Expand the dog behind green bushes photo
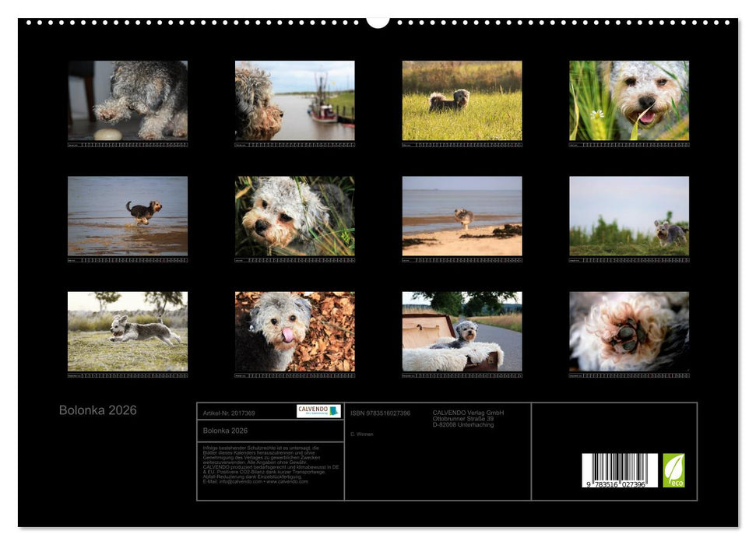The height and width of the screenshot is (545, 756). pyautogui.click(x=631, y=216)
